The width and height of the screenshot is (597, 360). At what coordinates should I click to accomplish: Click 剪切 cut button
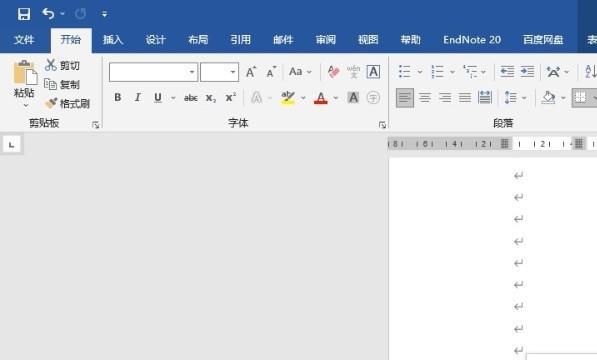62,65
